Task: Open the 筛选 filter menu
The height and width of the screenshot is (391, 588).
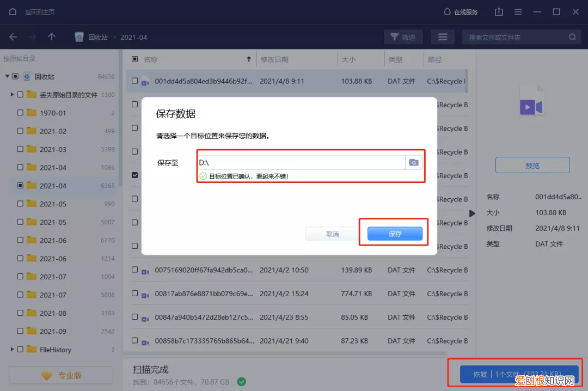Action: 403,37
